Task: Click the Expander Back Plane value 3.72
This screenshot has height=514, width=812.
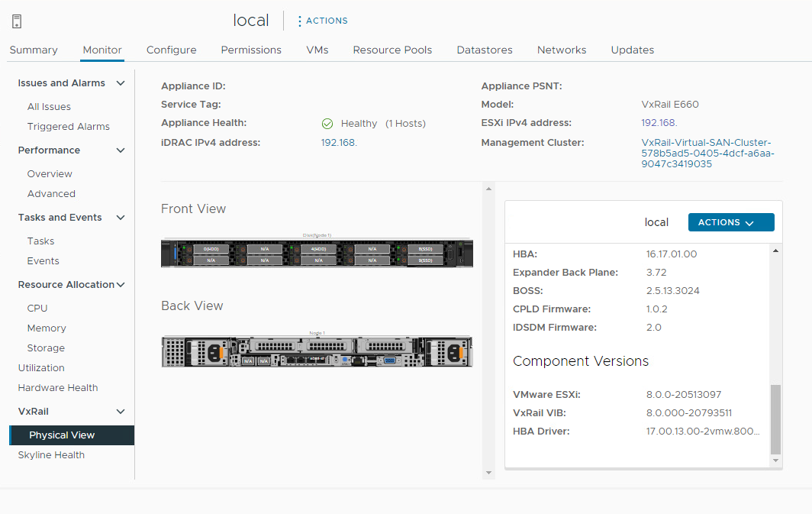Action: (656, 272)
